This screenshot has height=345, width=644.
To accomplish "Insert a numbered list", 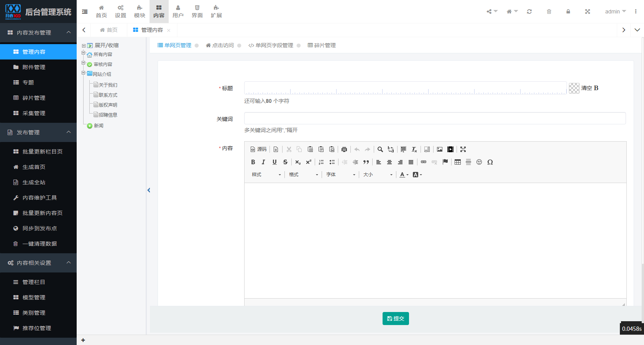I will coord(321,162).
